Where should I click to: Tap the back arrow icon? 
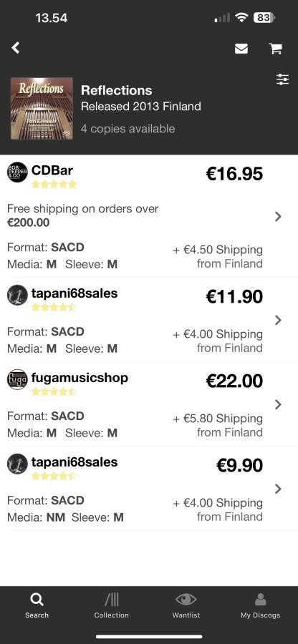(16, 48)
